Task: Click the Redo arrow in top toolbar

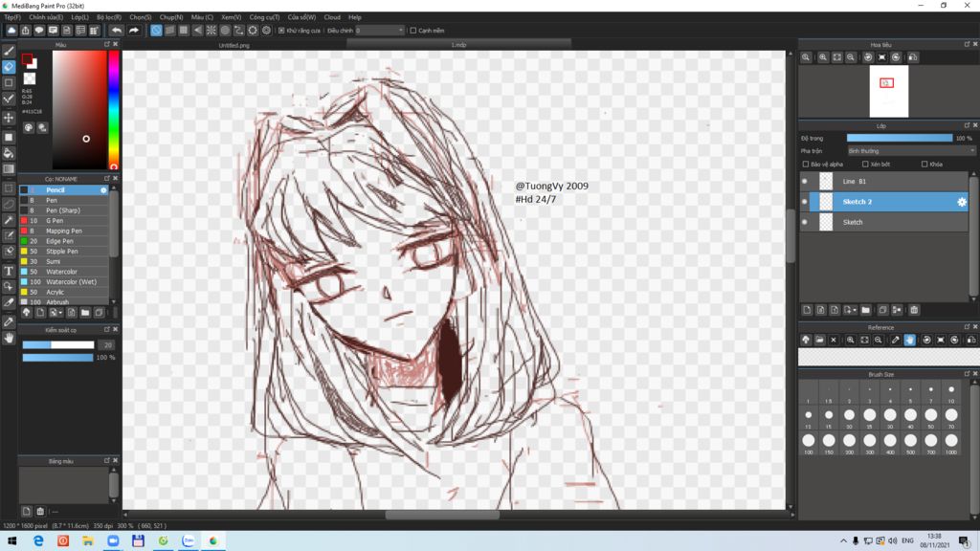Action: [134, 30]
